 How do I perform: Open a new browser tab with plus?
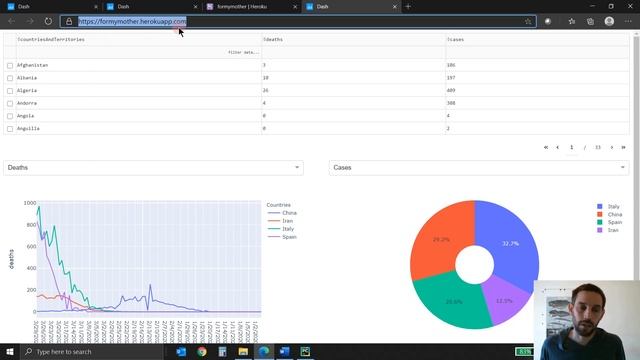[408, 7]
